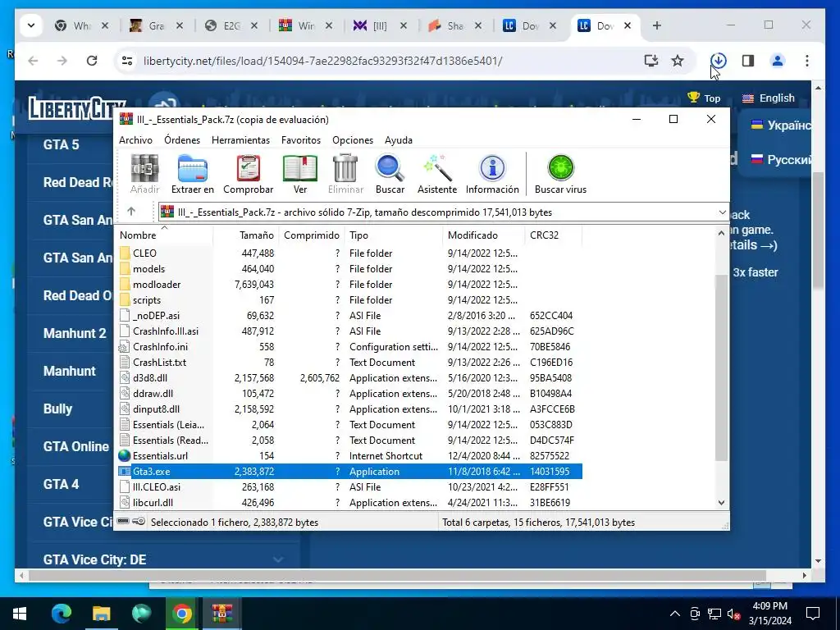Image resolution: width=840 pixels, height=630 pixels.
Task: Open Chrome downloads icon
Action: [719, 61]
